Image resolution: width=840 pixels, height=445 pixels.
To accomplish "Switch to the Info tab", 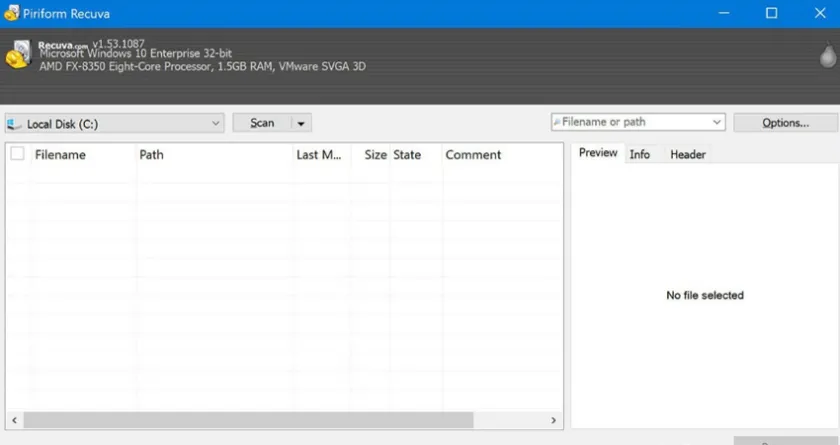I will click(639, 154).
